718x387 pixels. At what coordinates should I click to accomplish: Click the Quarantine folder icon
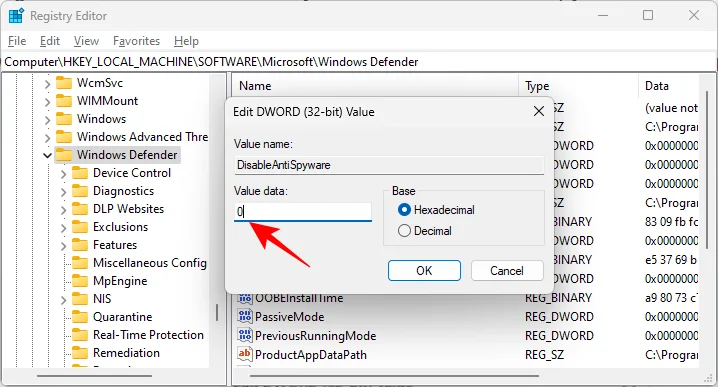[x=80, y=316]
